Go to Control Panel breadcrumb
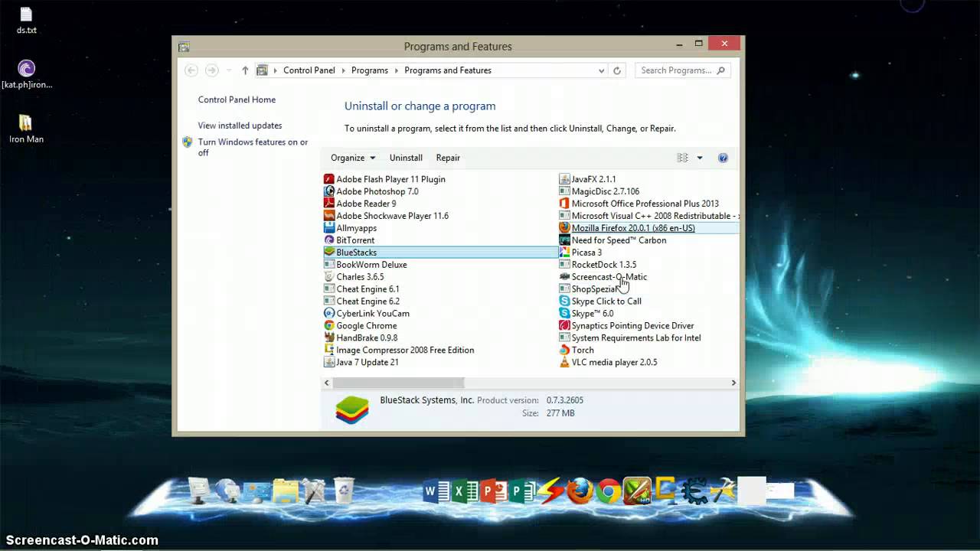Image resolution: width=980 pixels, height=551 pixels. (309, 70)
